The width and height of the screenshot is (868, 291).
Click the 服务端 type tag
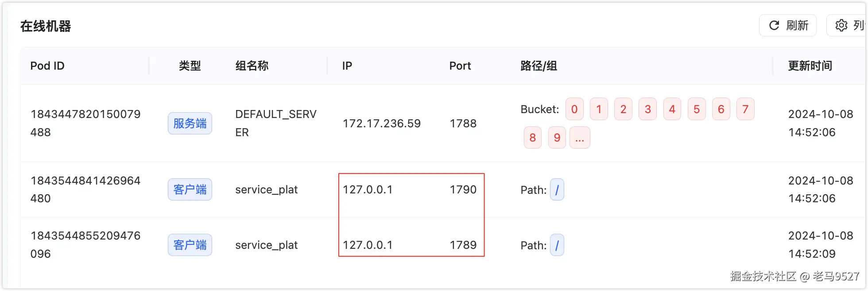click(190, 123)
